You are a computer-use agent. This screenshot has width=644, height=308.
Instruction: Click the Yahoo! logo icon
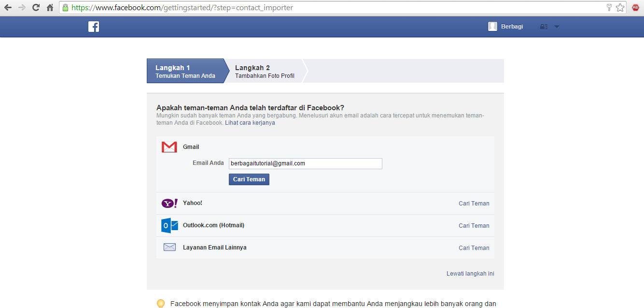coord(169,204)
